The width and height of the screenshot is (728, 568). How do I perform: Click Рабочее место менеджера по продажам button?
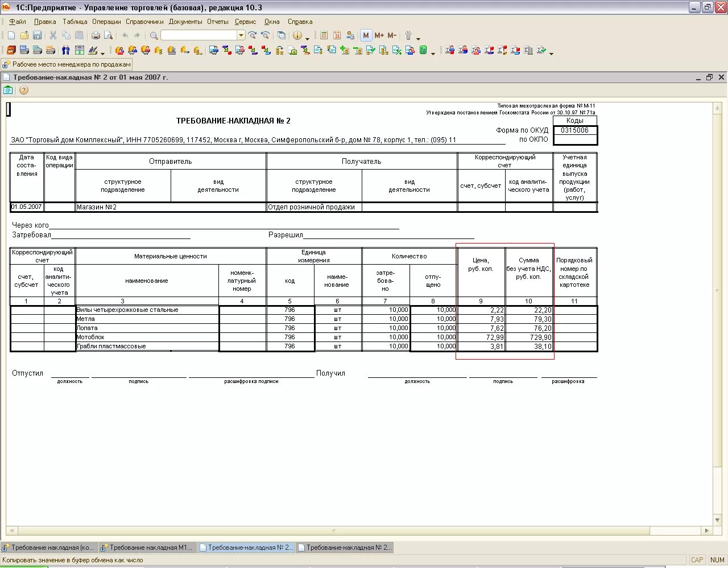point(67,64)
